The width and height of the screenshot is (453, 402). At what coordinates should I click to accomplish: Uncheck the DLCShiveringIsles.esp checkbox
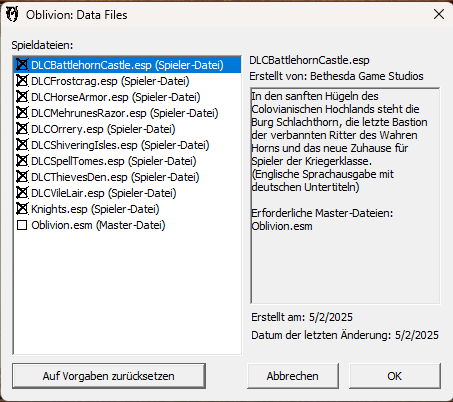pos(22,145)
